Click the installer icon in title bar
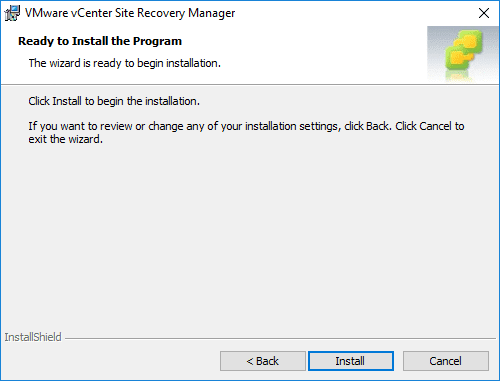This screenshot has width=500, height=381. [12, 13]
